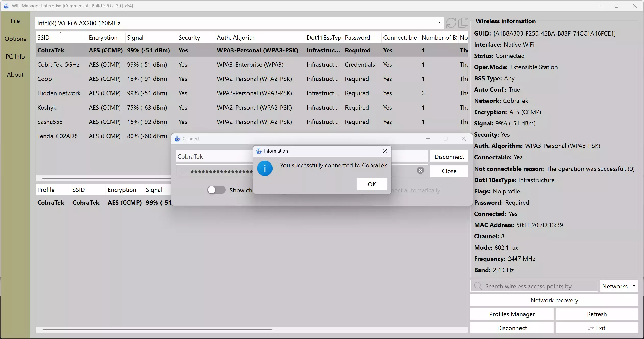Click the Profile column header

(53, 190)
